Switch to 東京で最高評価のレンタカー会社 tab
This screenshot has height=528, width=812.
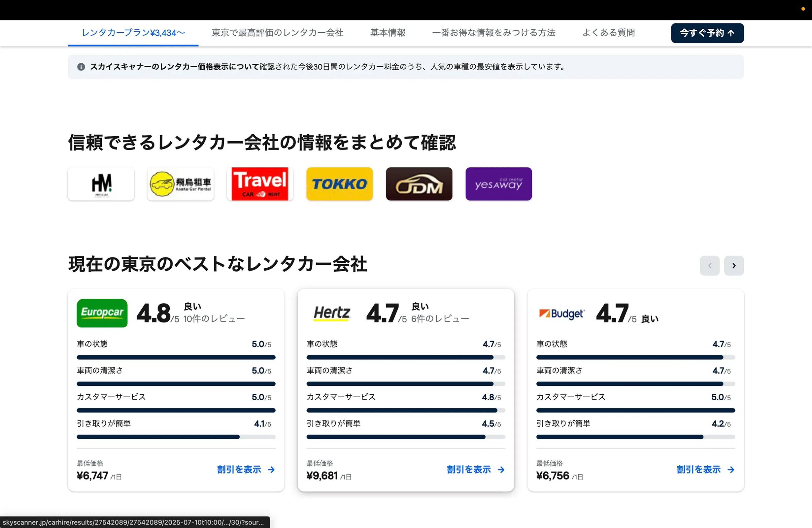click(x=277, y=33)
